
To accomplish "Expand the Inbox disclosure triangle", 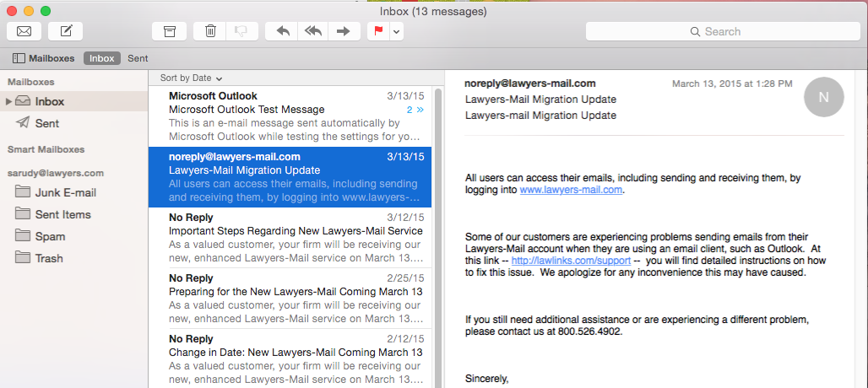I will 9,101.
